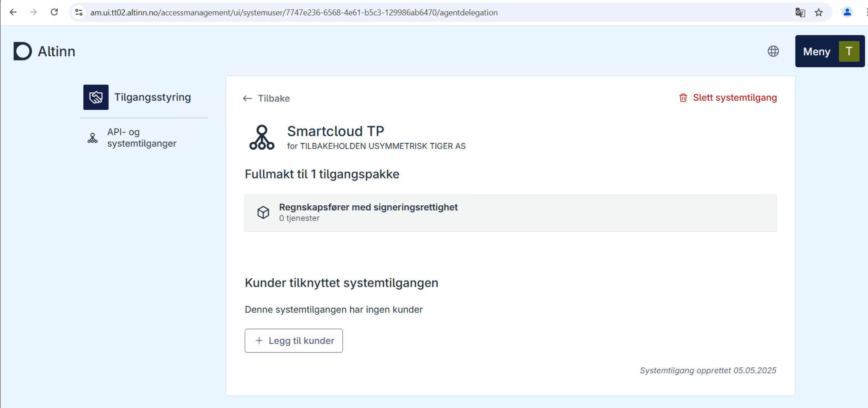Click '0 tjenester' text
This screenshot has width=868, height=408.
pyautogui.click(x=299, y=218)
